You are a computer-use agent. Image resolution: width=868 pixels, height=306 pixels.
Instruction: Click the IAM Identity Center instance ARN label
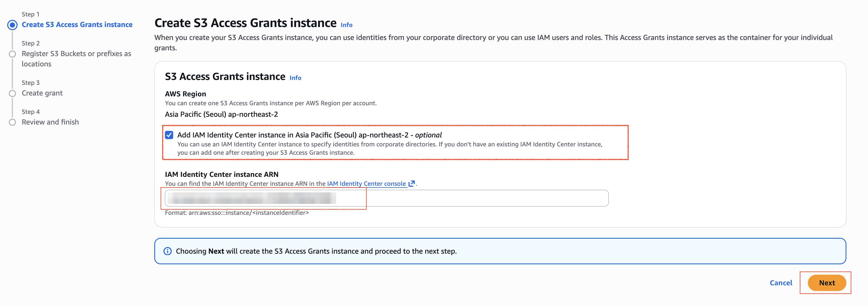[x=222, y=174]
